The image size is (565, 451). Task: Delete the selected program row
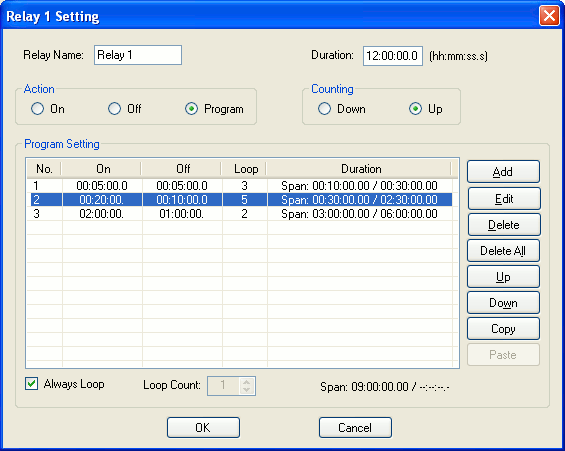(x=504, y=225)
